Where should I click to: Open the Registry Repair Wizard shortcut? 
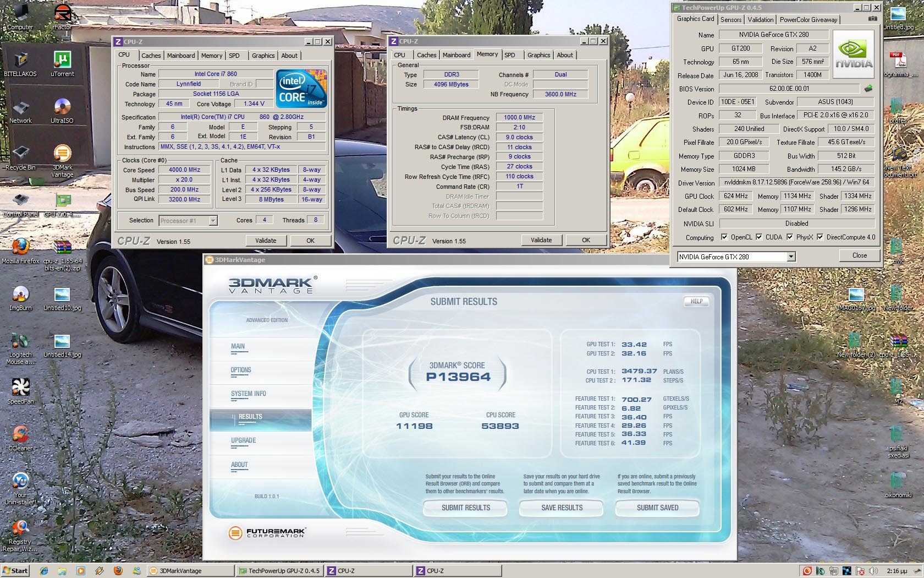pyautogui.click(x=20, y=537)
